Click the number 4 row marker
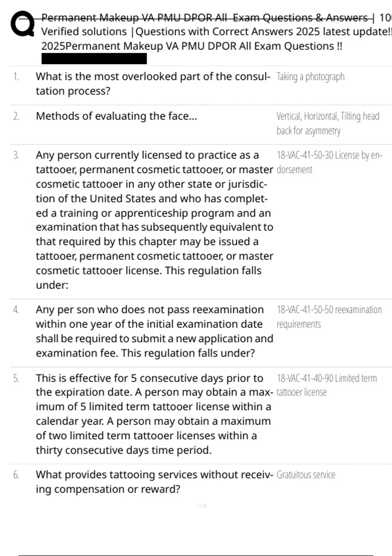392x556 pixels. [16, 310]
